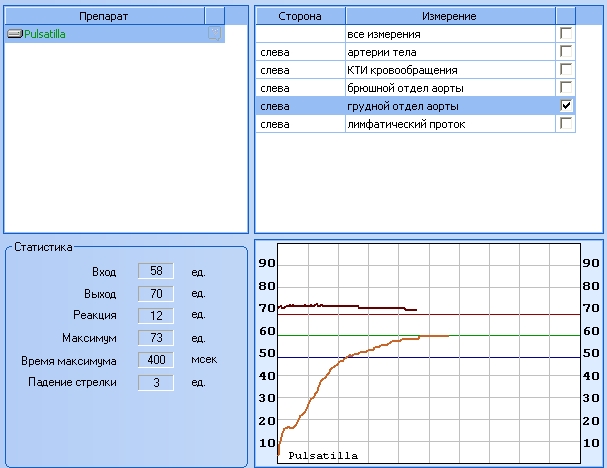Select the Pulsatilla preparation row
The height and width of the screenshot is (468, 607).
click(x=115, y=34)
